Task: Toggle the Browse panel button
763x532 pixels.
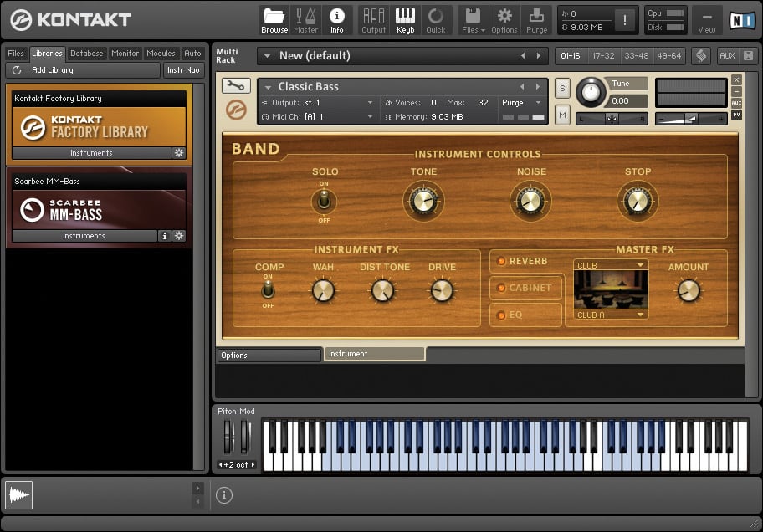Action: [x=274, y=20]
